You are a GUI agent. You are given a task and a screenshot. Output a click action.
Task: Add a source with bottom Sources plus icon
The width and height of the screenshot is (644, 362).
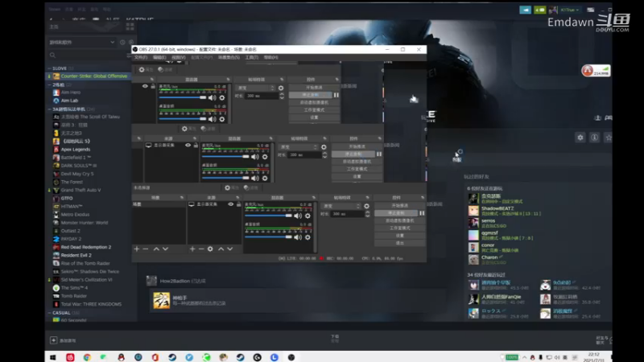pyautogui.click(x=192, y=249)
